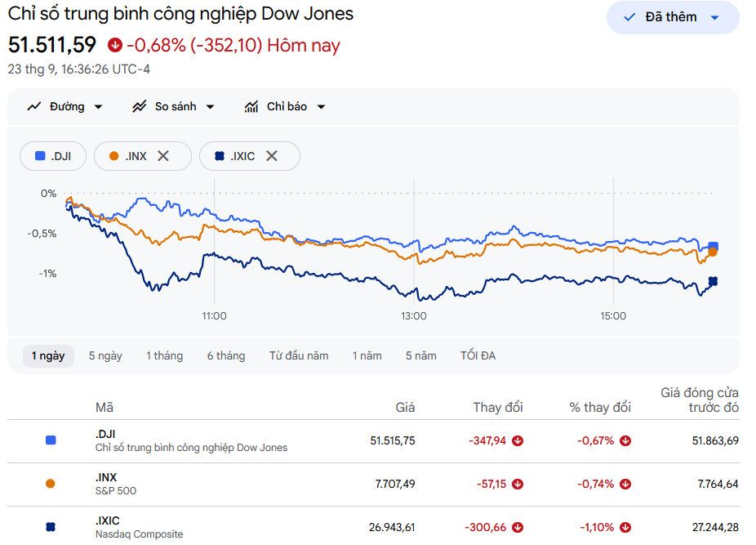756x545 pixels.
Task: Toggle the .DJI series chip
Action: point(53,156)
